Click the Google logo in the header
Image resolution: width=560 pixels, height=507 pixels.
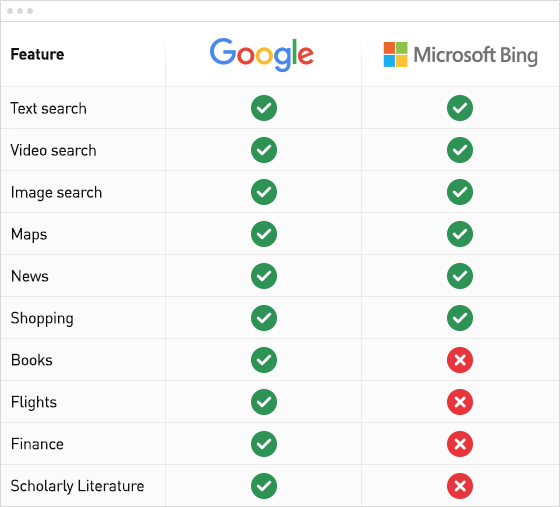point(262,55)
